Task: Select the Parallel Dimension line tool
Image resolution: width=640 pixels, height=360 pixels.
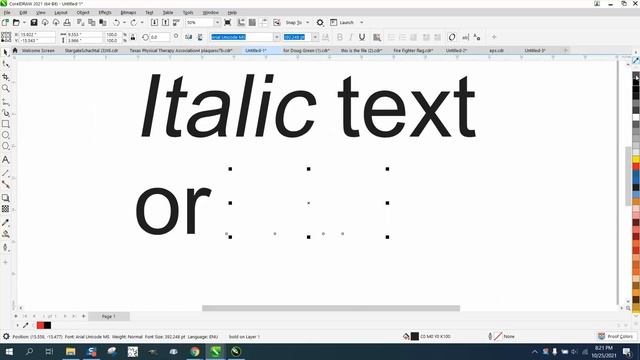Action: pos(6,173)
